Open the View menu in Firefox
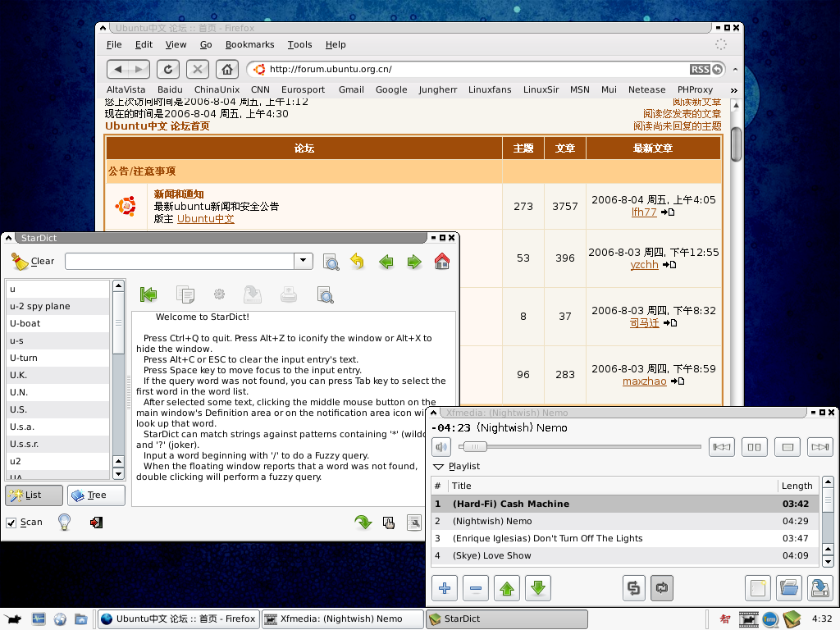Screen dimensions: 840x630 click(176, 44)
